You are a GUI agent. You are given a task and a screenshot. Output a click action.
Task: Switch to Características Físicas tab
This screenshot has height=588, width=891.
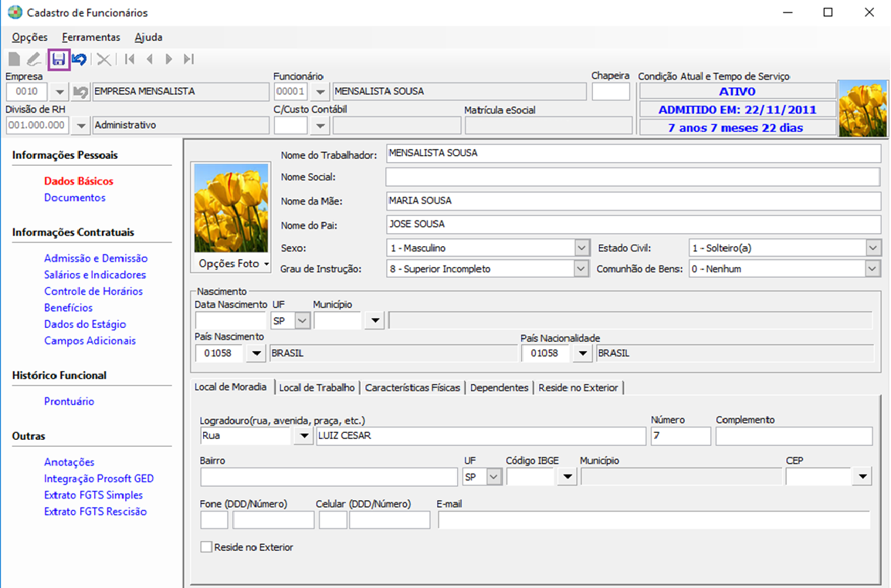[412, 387]
